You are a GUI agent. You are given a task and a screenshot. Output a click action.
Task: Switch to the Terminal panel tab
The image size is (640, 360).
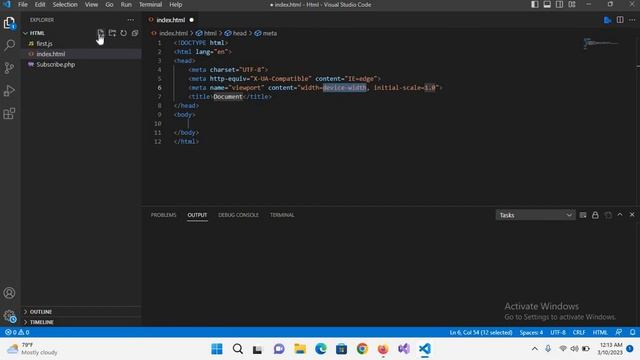pos(282,215)
